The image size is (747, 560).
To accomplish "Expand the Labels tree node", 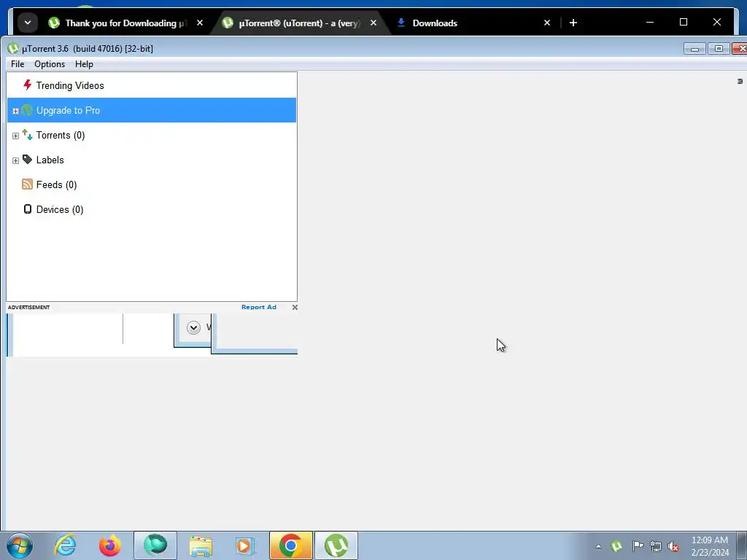I will point(15,160).
